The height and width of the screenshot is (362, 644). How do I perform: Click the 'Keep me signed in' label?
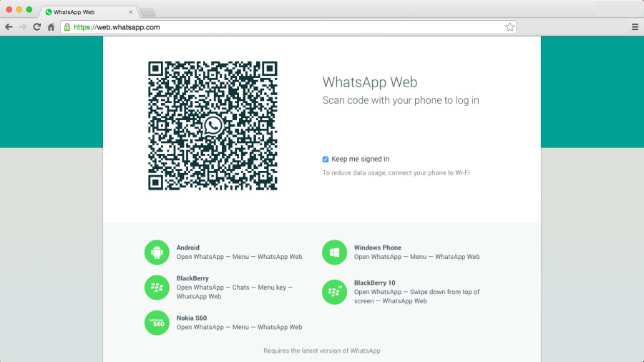coord(360,160)
